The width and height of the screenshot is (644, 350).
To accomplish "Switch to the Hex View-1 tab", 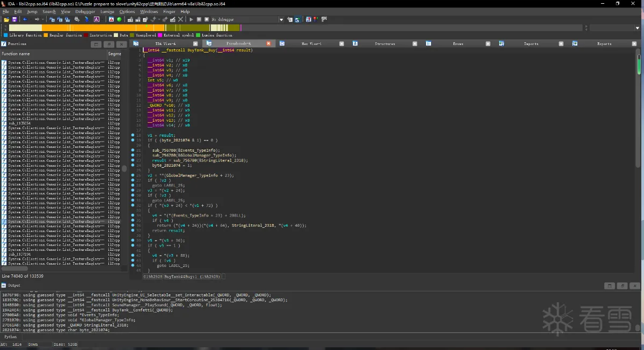I will pyautogui.click(x=311, y=43).
